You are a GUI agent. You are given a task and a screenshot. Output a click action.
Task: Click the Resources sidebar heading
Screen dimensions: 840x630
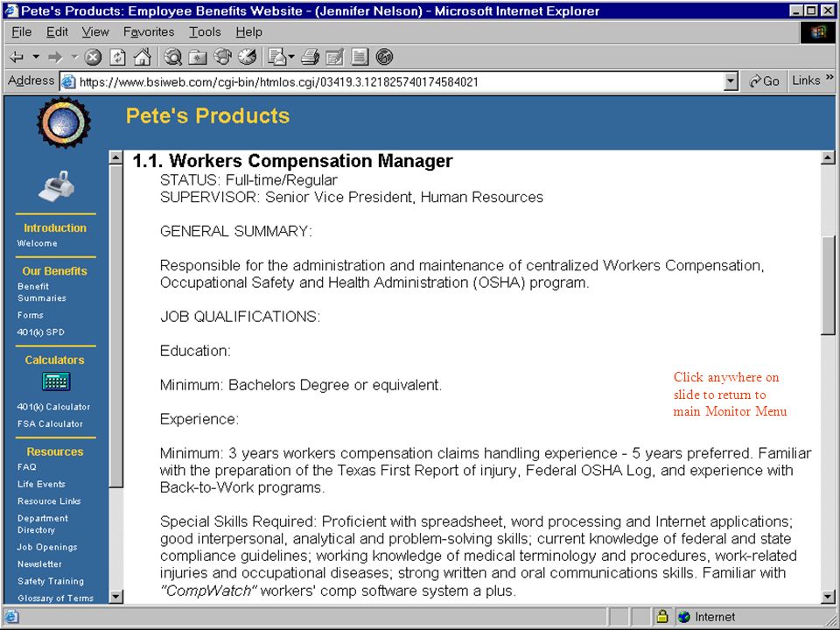[x=54, y=451]
